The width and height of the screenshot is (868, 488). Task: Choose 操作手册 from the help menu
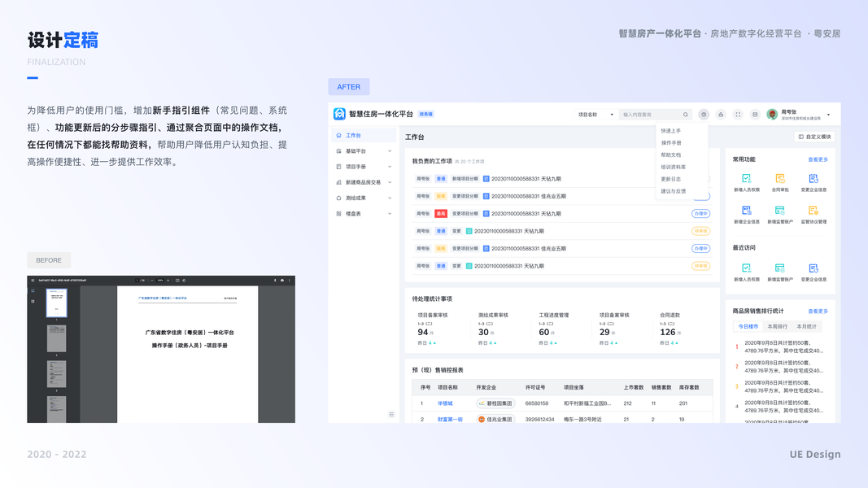[671, 143]
